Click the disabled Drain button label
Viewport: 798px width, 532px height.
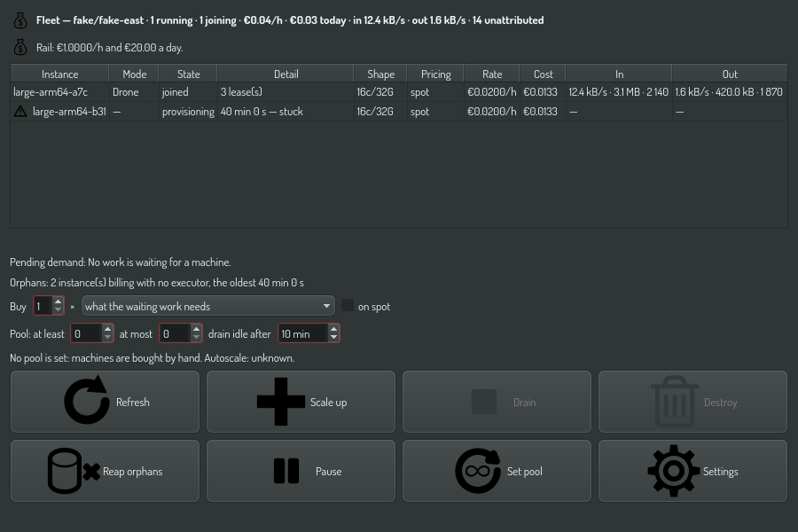(524, 403)
